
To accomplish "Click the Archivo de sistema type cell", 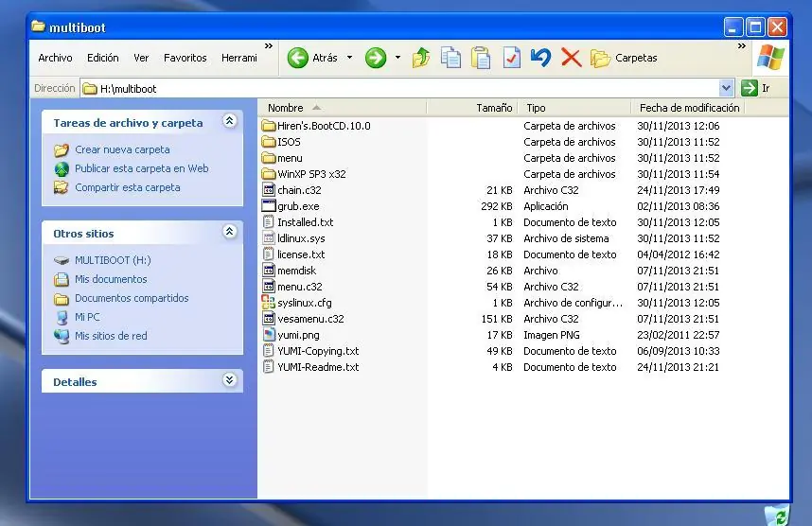I will (x=566, y=238).
